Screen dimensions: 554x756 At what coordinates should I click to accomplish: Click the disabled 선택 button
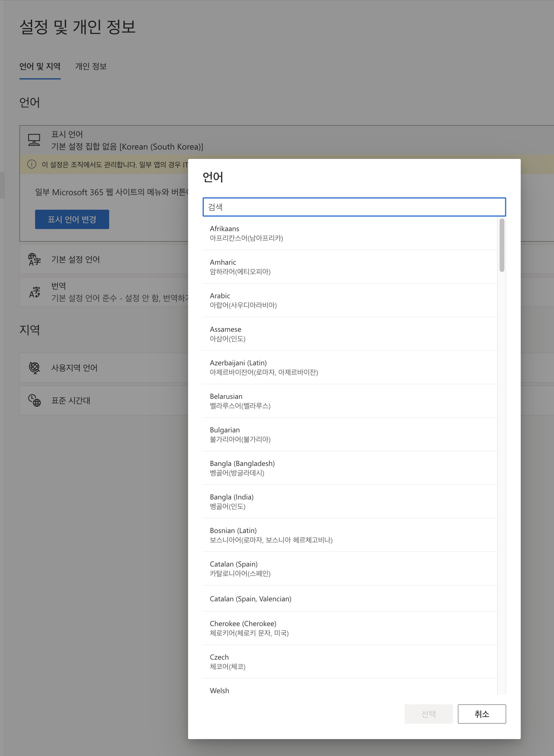pyautogui.click(x=429, y=714)
